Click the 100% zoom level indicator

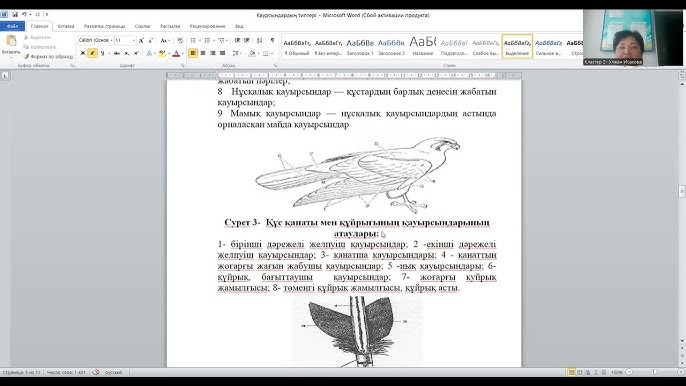coord(617,372)
